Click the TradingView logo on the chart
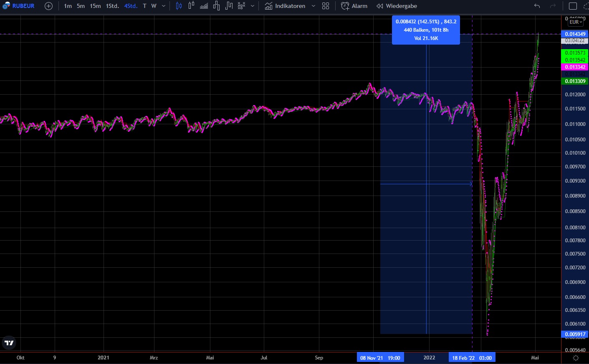Screen dimensions: 589x364 pos(9,343)
